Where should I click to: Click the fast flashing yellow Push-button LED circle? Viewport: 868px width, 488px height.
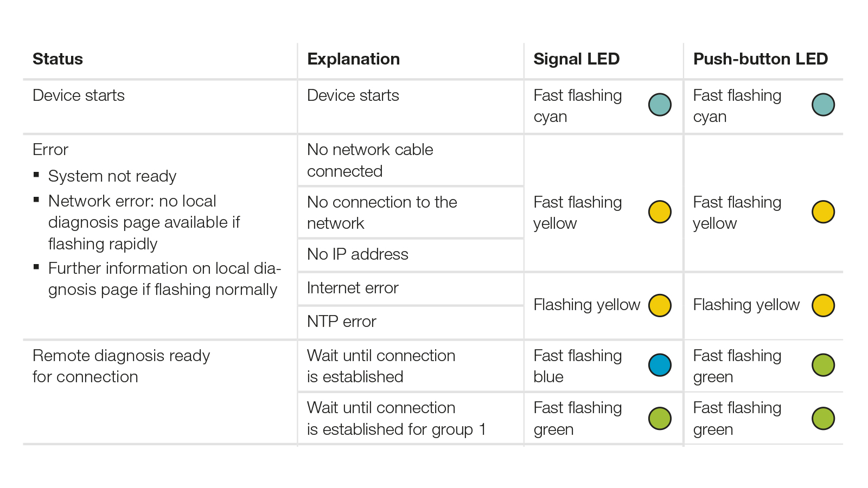point(823,212)
